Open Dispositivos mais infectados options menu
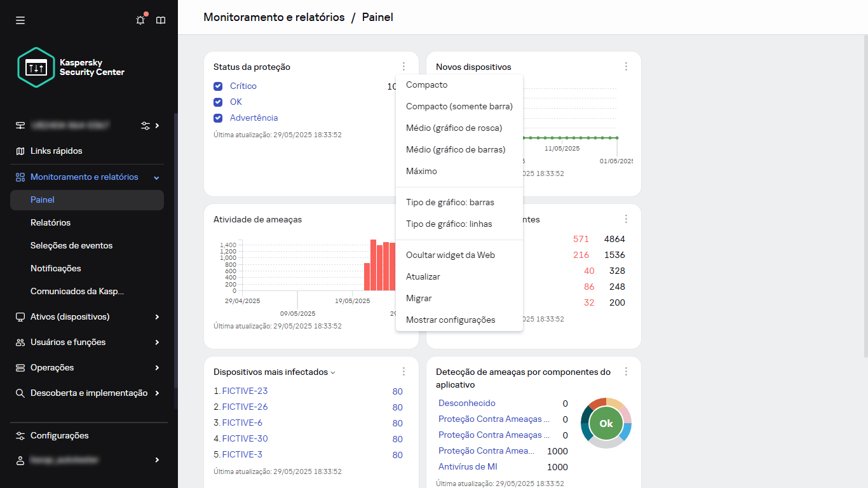 (403, 372)
